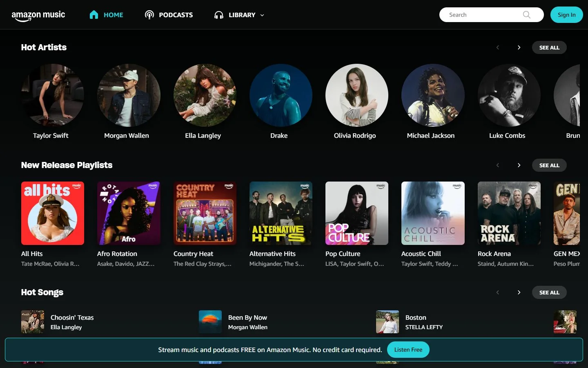Go to next Hot Artists page
588x368 pixels.
coord(519,47)
